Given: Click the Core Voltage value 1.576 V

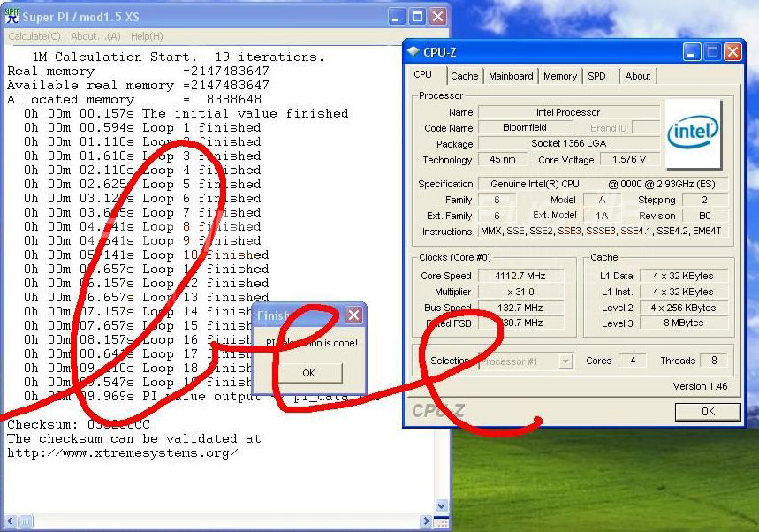Looking at the screenshot, I should click(629, 159).
